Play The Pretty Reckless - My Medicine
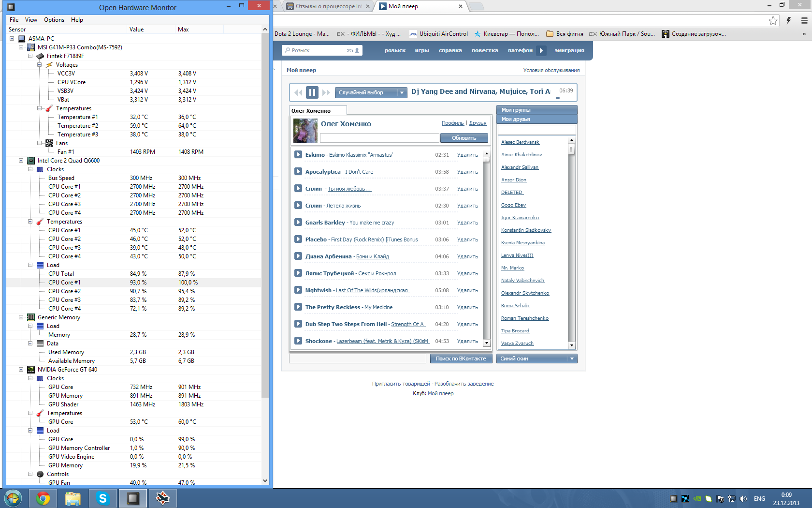This screenshot has width=812, height=508. tap(298, 307)
